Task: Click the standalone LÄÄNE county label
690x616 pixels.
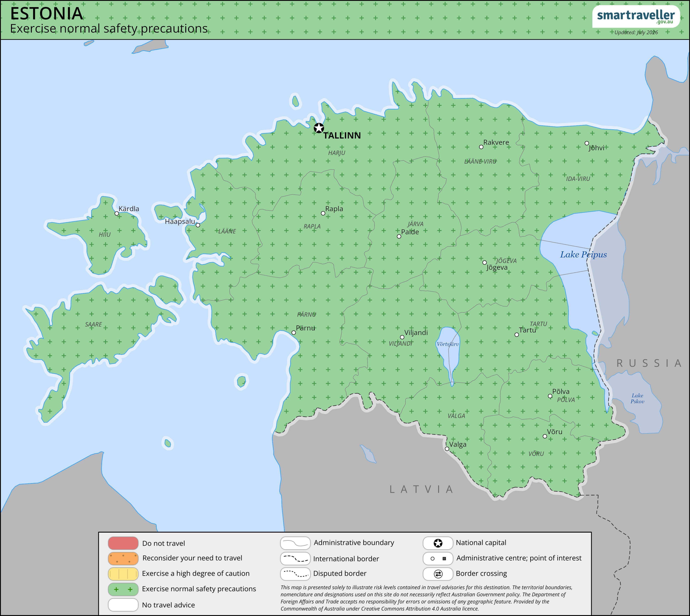Action: (x=227, y=231)
